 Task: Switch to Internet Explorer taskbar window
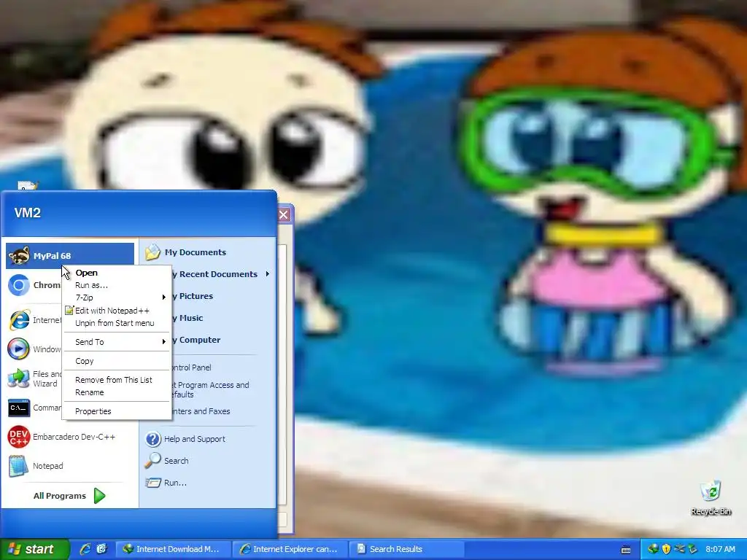[x=290, y=549]
